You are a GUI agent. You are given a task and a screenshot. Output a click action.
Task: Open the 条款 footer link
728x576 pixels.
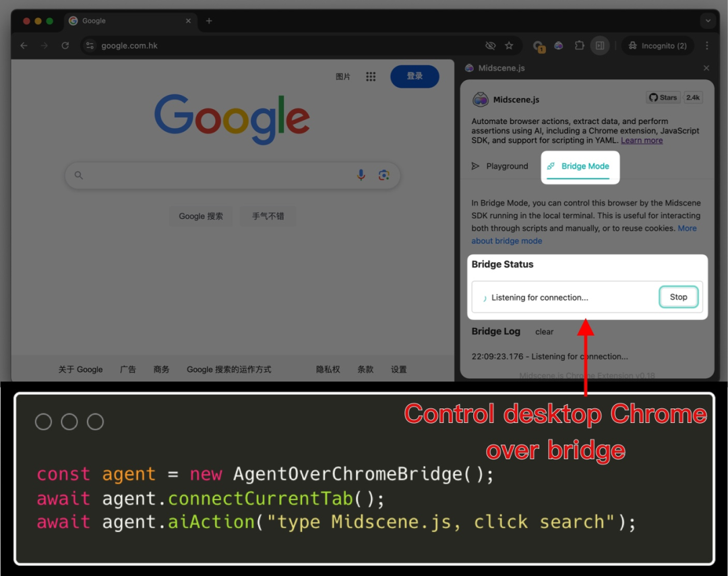pyautogui.click(x=365, y=369)
